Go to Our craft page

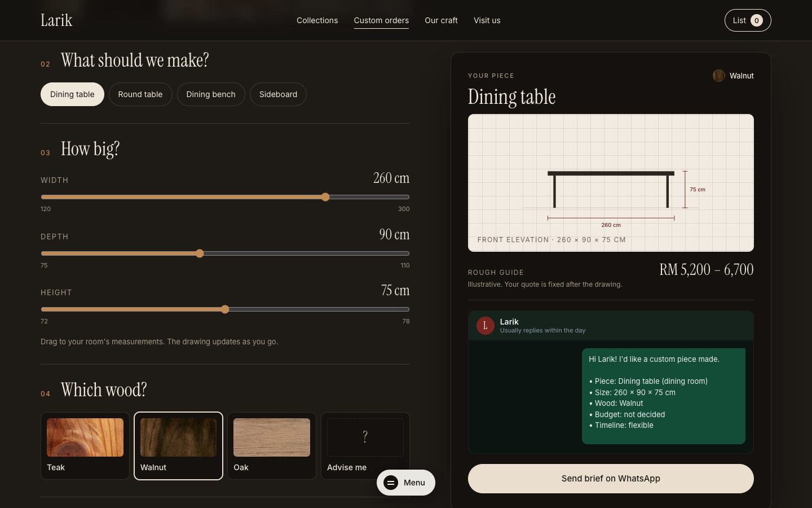coord(441,20)
